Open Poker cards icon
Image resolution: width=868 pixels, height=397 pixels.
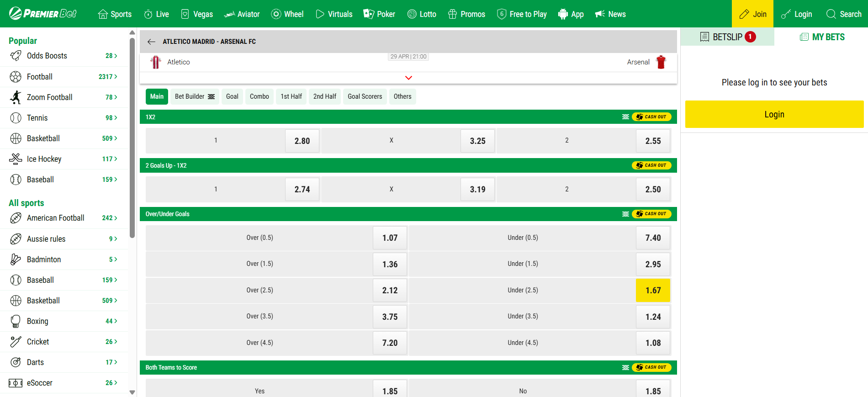coord(369,14)
